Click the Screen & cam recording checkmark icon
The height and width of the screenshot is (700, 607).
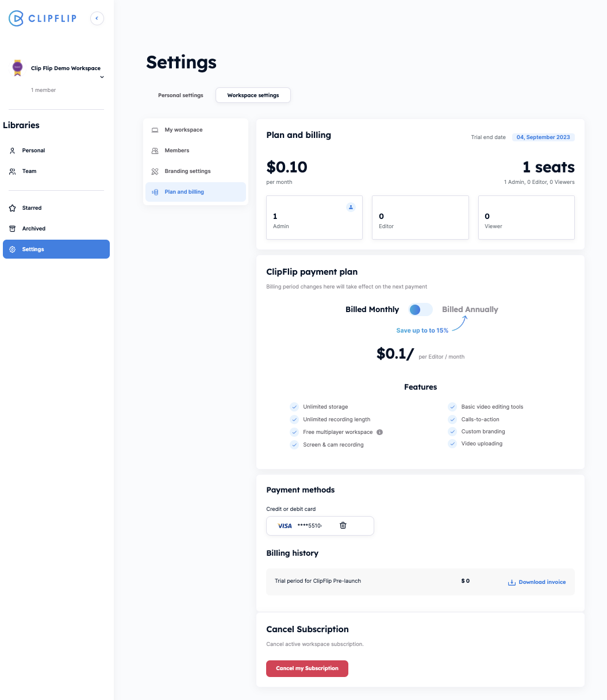[294, 445]
